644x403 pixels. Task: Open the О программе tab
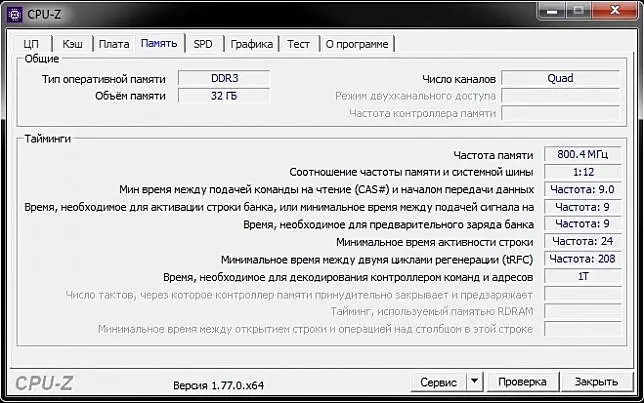pyautogui.click(x=357, y=44)
